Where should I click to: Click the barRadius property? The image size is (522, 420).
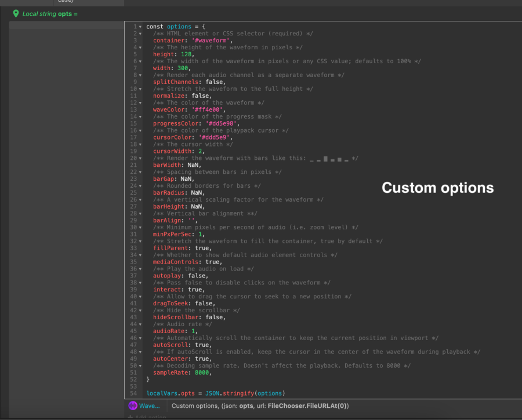click(168, 193)
